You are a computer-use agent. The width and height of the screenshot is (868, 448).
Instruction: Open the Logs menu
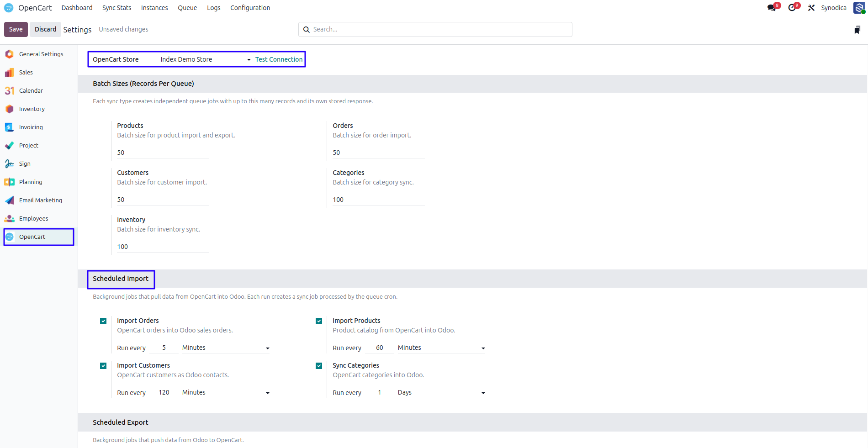213,8
